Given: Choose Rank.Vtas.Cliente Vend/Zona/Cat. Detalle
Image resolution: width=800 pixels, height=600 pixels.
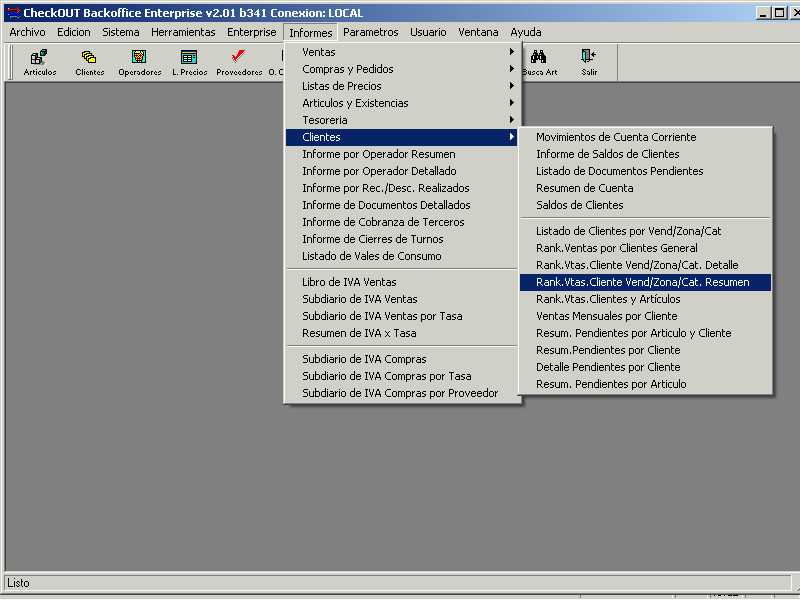Looking at the screenshot, I should [x=645, y=265].
